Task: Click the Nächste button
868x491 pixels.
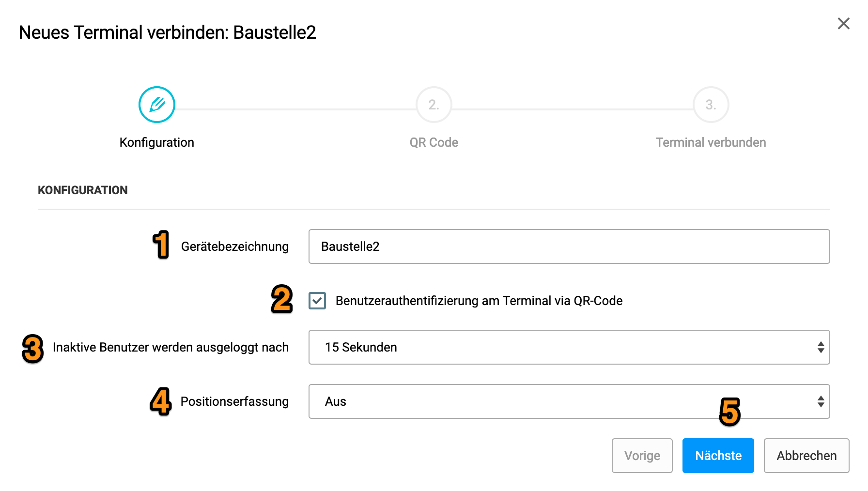Action: [718, 456]
